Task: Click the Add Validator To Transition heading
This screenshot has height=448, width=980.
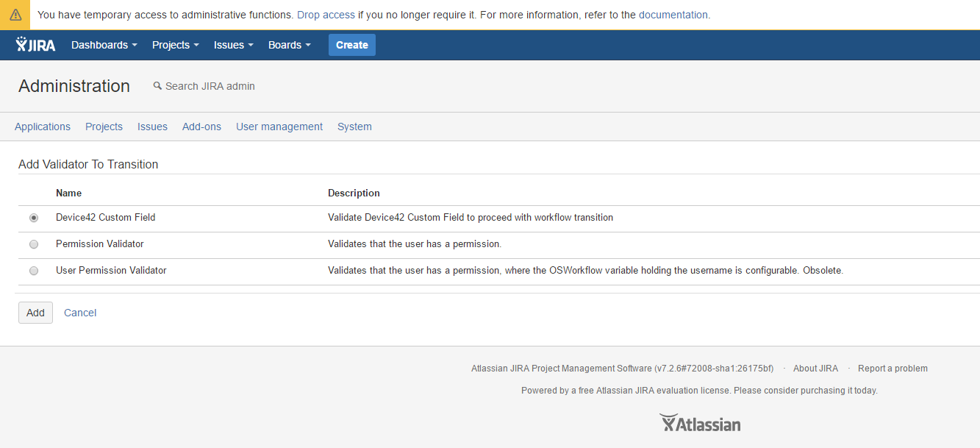Action: 88,164
